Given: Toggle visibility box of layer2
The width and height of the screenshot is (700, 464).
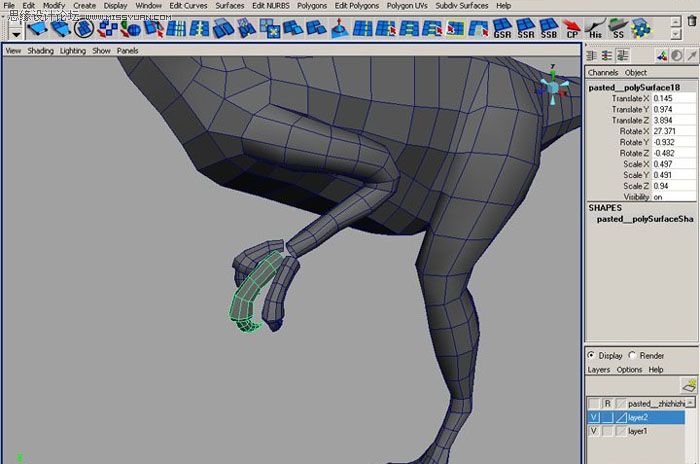Looking at the screenshot, I should coord(594,417).
